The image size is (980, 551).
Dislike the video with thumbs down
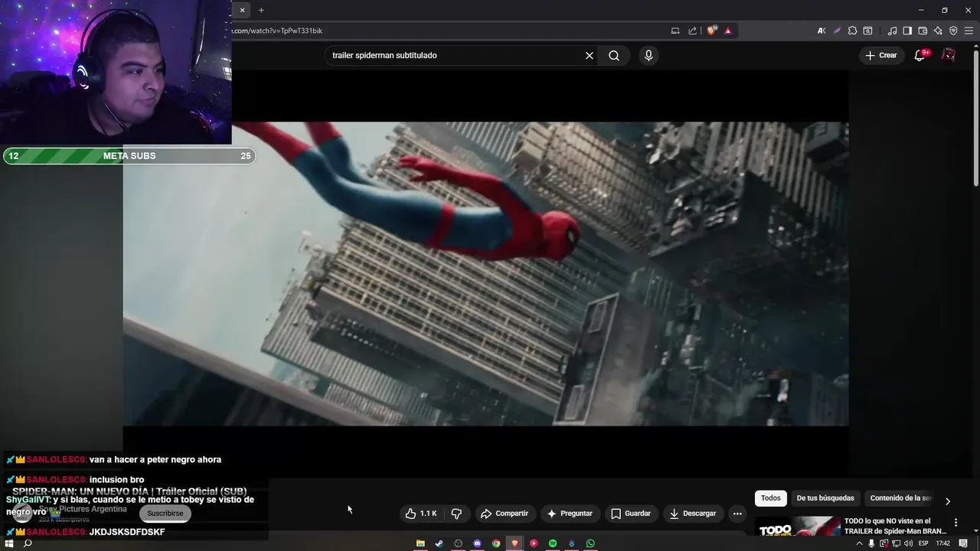pyautogui.click(x=456, y=514)
